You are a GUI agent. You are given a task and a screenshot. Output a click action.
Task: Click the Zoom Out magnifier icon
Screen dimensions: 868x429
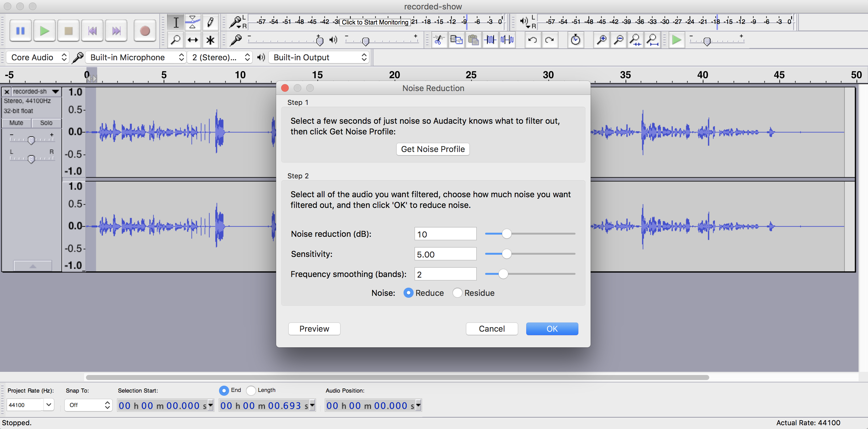pos(619,40)
